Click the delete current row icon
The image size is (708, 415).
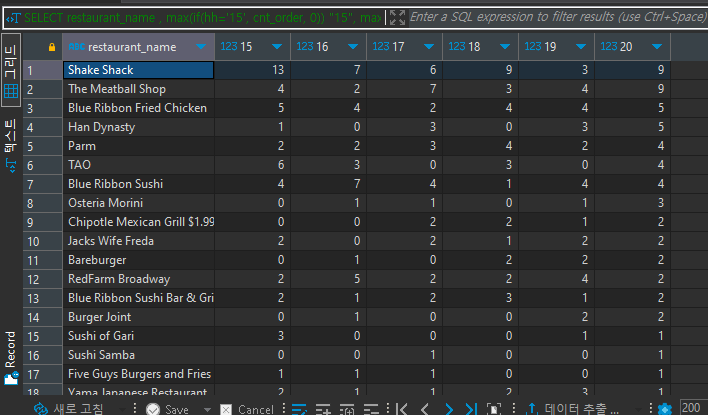(x=371, y=409)
